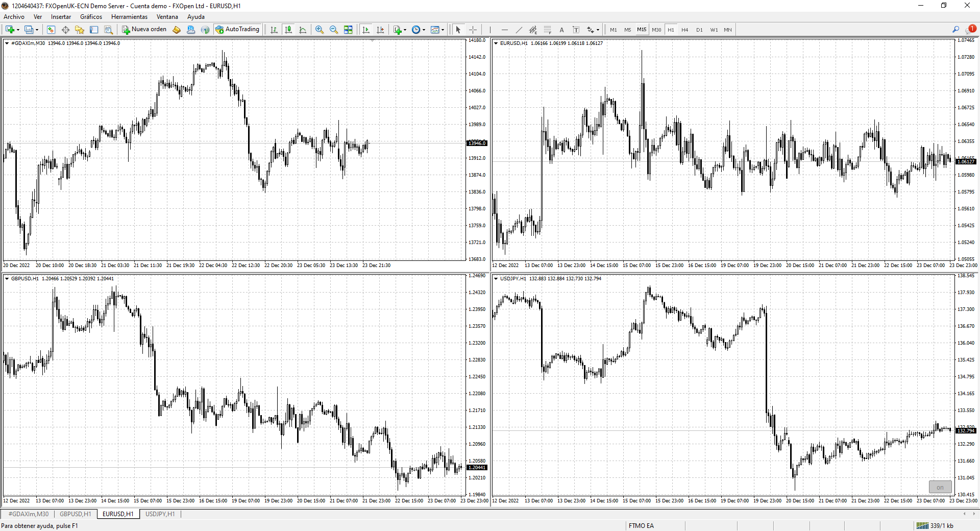The height and width of the screenshot is (531, 980).
Task: Draw a horizontal line
Action: (504, 30)
